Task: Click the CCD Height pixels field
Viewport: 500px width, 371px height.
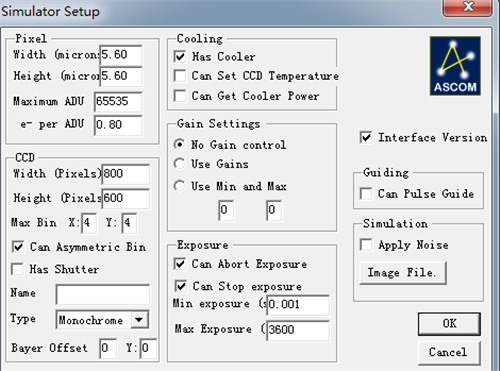Action: click(126, 198)
